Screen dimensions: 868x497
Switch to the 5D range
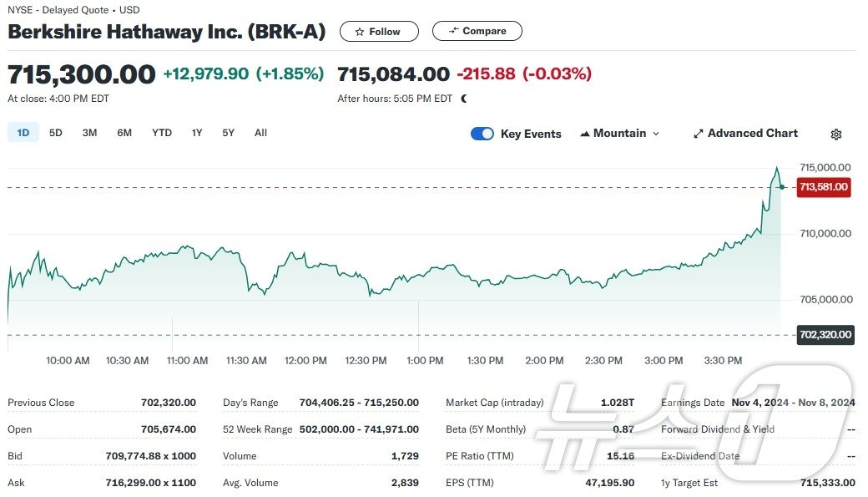(x=56, y=133)
